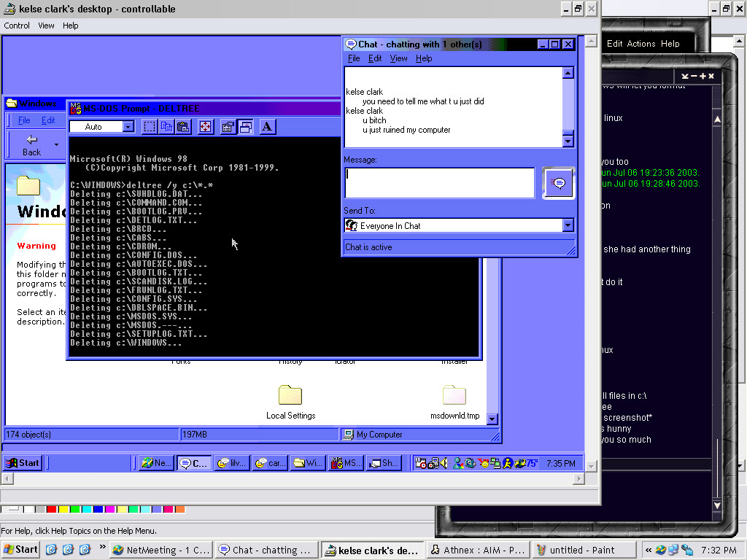Viewport: 747px width, 560px height.
Task: Switch to 'MS...' DOS task on remote taskbar
Action: pos(346,463)
